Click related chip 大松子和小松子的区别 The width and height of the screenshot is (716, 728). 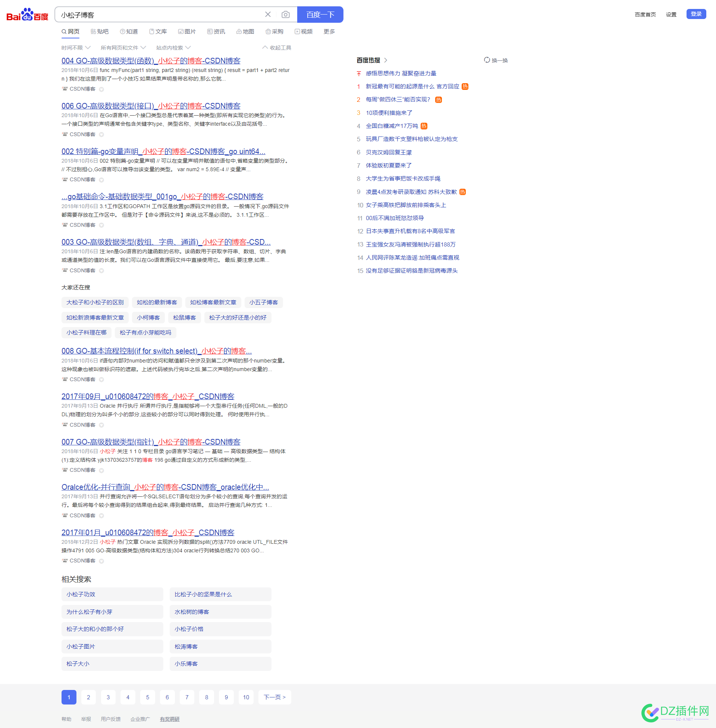tap(95, 302)
